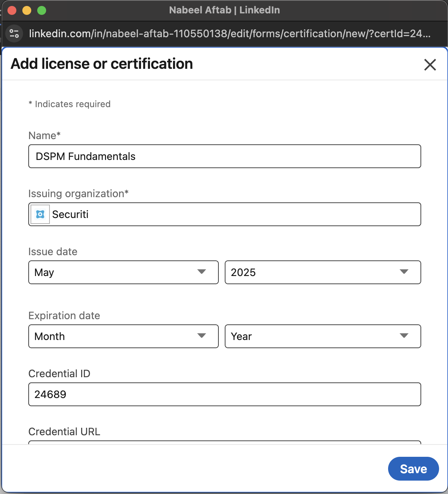448x494 pixels.
Task: Click the yellow minimize window button
Action: click(27, 10)
